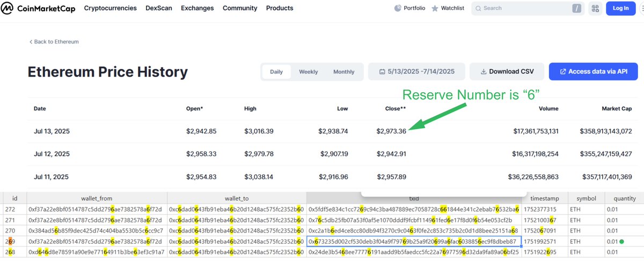
Task: Select the id cell 269
Action: (14, 241)
